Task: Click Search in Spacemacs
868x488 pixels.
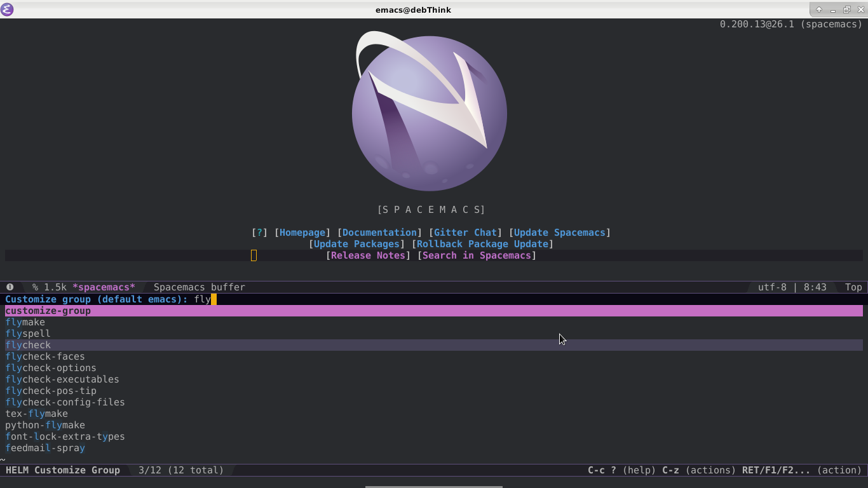Action: 477,255
